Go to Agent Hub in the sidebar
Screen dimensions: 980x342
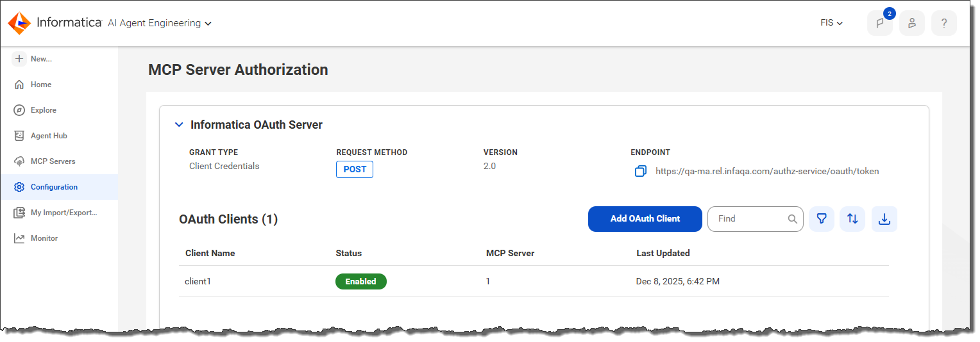pos(59,136)
